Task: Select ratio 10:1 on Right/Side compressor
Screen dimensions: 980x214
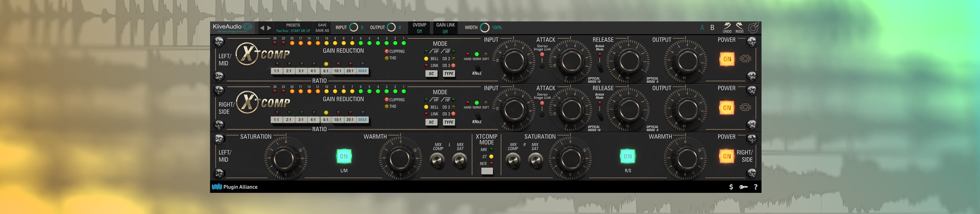Action: 337,119
